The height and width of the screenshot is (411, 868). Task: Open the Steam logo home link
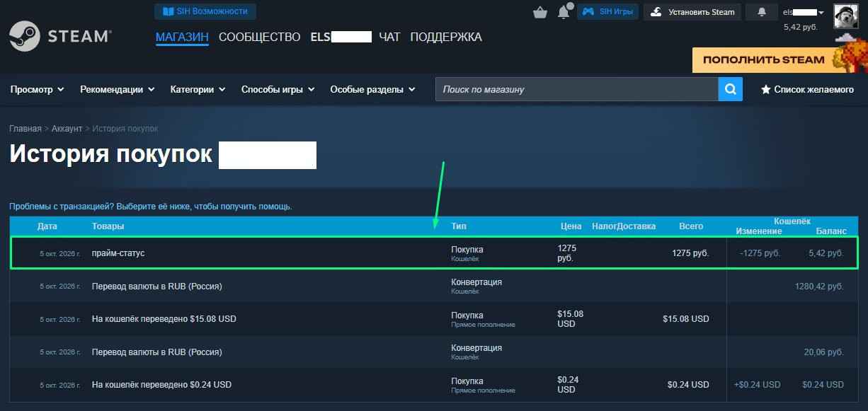click(60, 36)
